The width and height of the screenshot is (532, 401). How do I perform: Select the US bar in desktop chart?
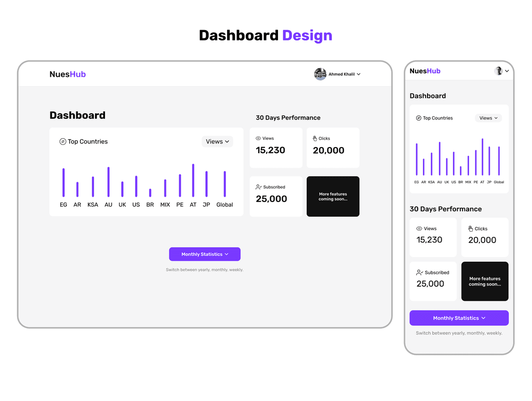pyautogui.click(x=137, y=186)
